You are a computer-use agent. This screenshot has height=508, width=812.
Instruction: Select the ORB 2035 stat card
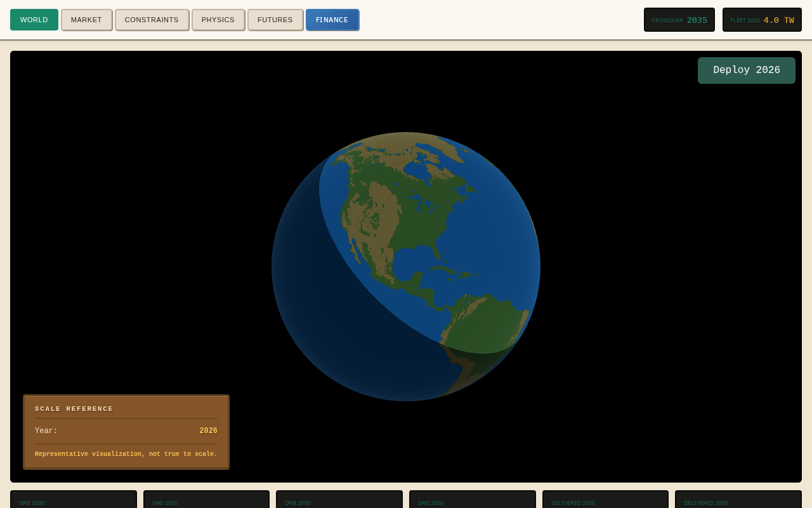(74, 499)
